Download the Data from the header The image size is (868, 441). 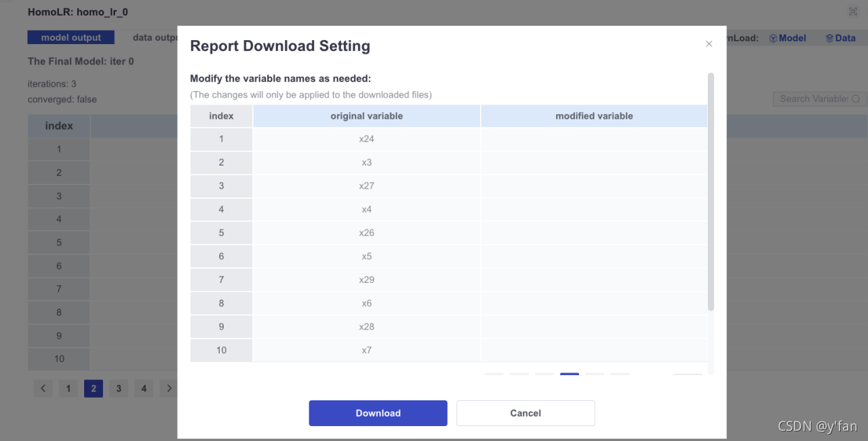coord(840,38)
